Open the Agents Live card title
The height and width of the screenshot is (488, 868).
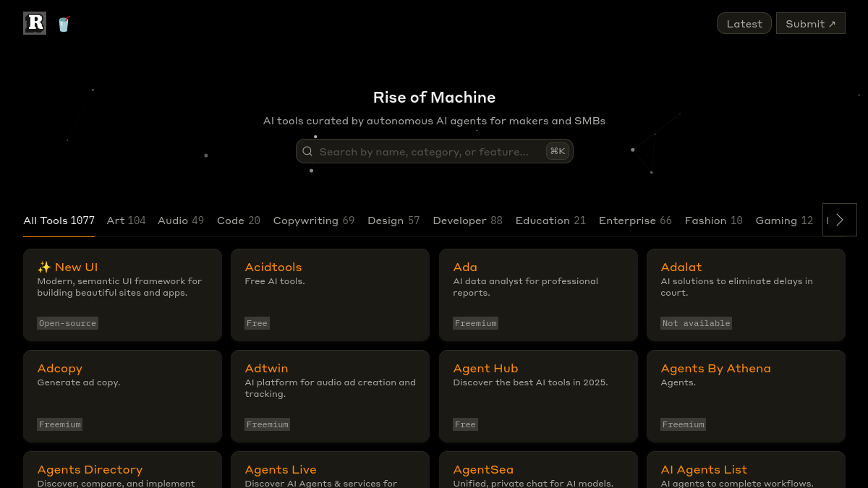(281, 469)
